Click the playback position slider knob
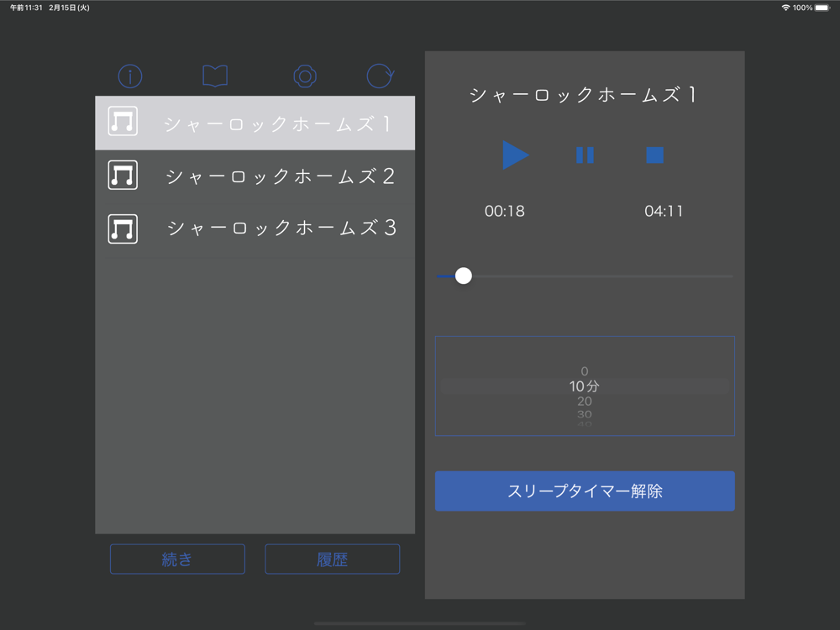840x630 pixels. pyautogui.click(x=464, y=276)
